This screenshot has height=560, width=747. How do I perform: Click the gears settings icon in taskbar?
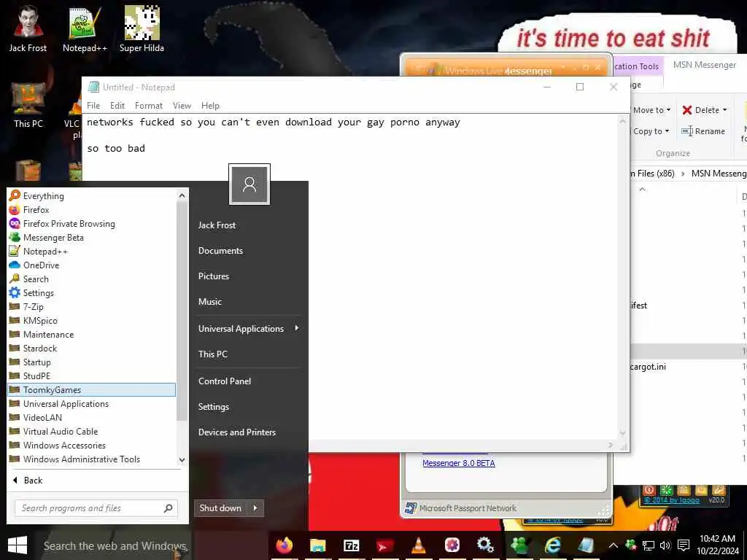(485, 545)
